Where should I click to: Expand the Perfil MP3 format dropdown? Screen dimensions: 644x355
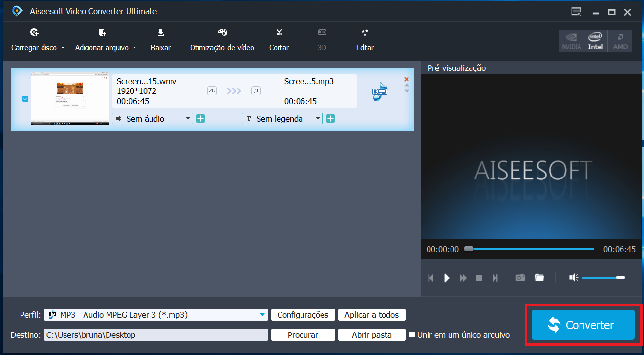pyautogui.click(x=263, y=315)
